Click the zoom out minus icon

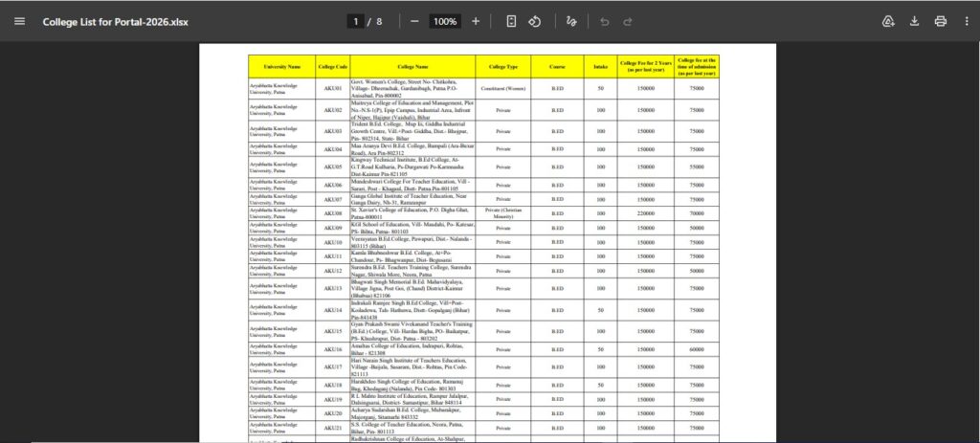coord(414,21)
